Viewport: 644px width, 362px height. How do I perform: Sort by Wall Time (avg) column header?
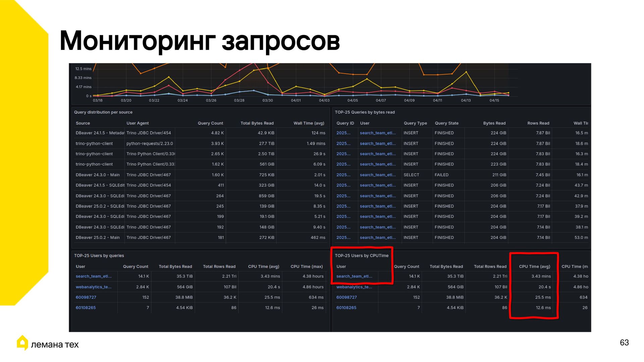tap(309, 123)
